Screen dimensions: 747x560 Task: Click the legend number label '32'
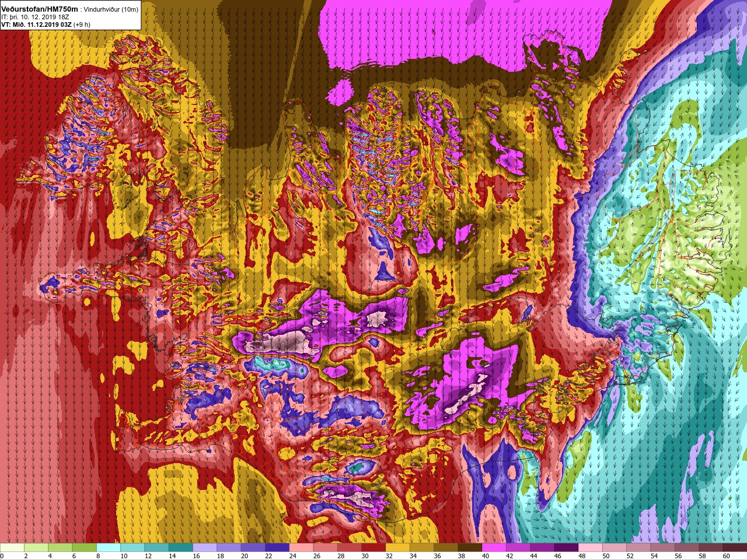pyautogui.click(x=389, y=556)
